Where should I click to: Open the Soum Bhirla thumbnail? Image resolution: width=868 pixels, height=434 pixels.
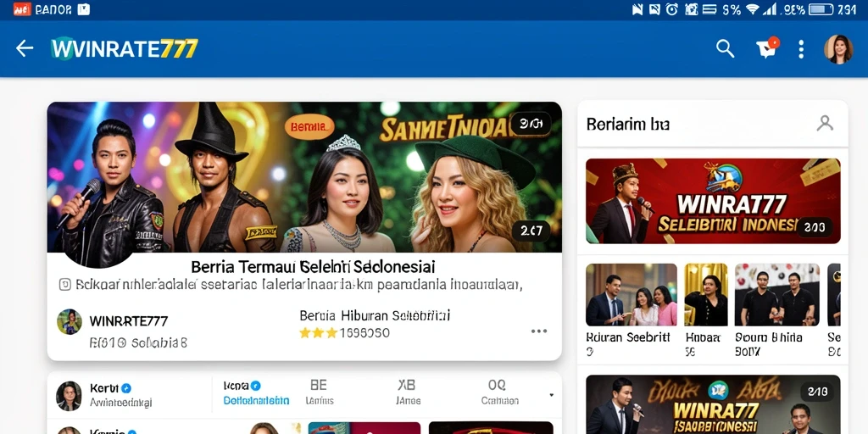click(x=777, y=294)
